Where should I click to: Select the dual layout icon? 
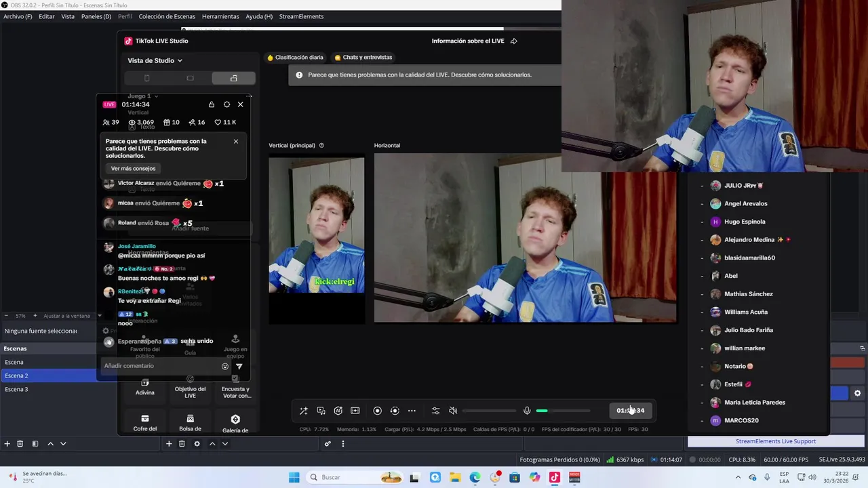pyautogui.click(x=233, y=78)
